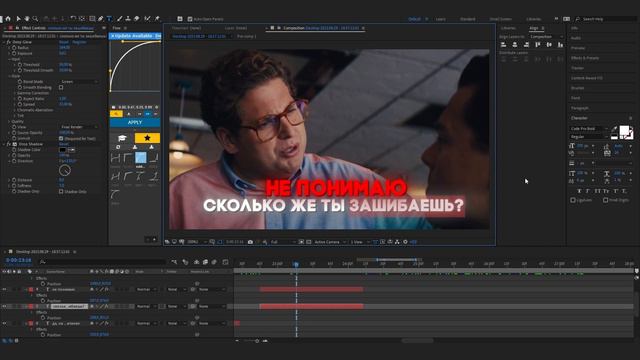Switch to the Standard workspace
640x360 pixels.
[x=467, y=19]
